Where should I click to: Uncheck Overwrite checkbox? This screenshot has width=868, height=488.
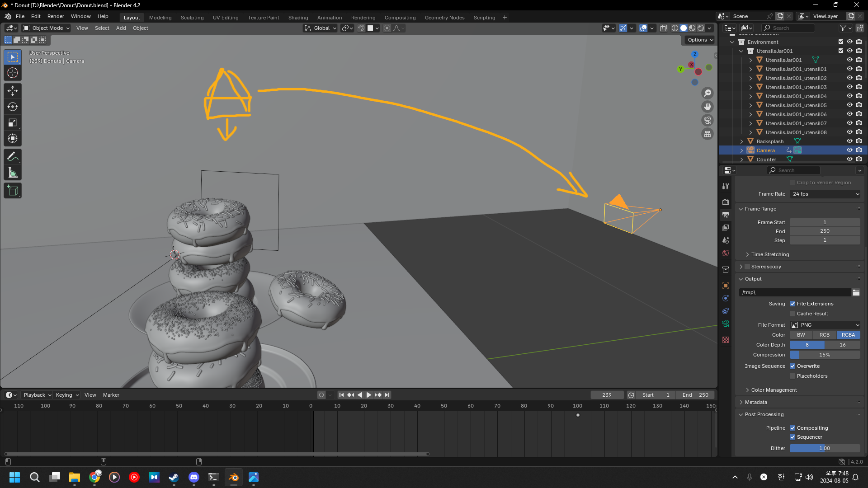click(793, 366)
